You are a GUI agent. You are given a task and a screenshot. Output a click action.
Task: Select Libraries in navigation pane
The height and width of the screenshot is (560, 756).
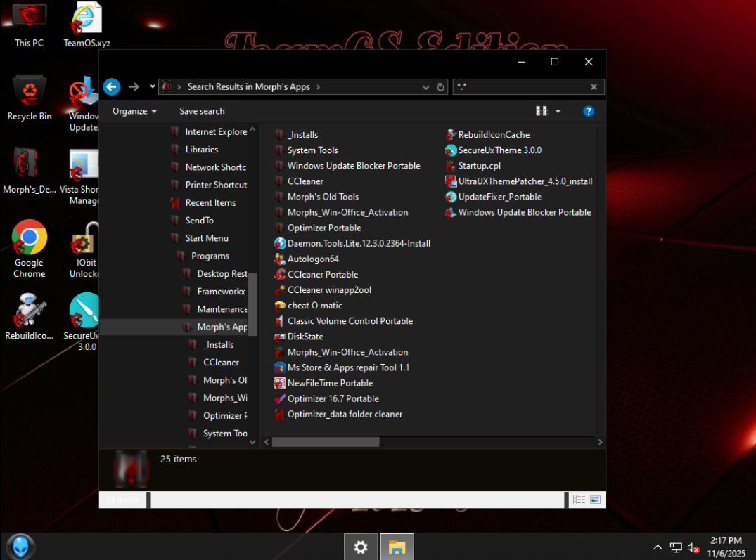point(202,149)
